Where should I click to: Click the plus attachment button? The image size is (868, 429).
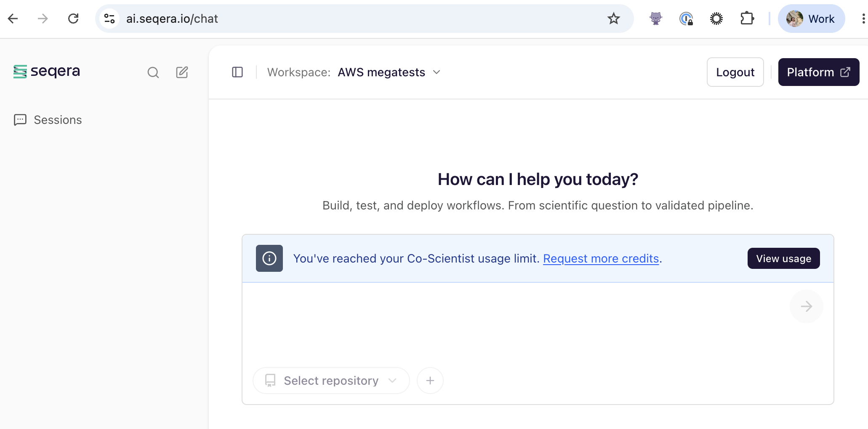pos(430,381)
